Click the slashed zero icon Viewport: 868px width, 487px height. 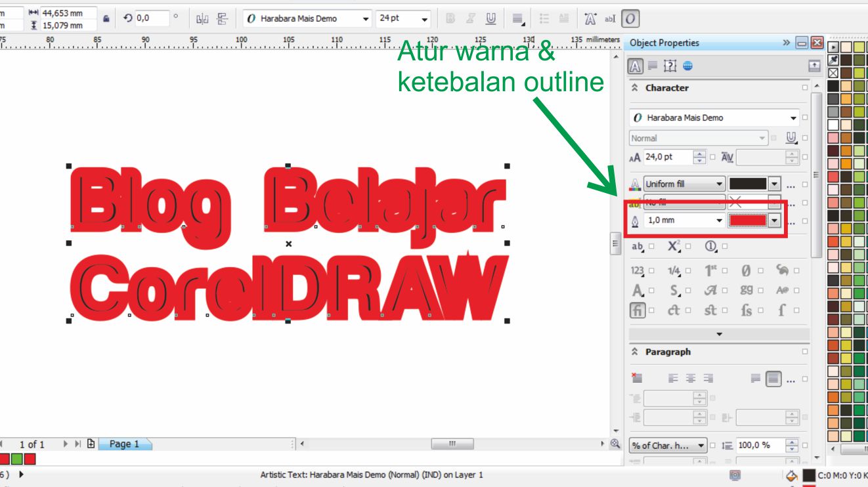(x=745, y=270)
